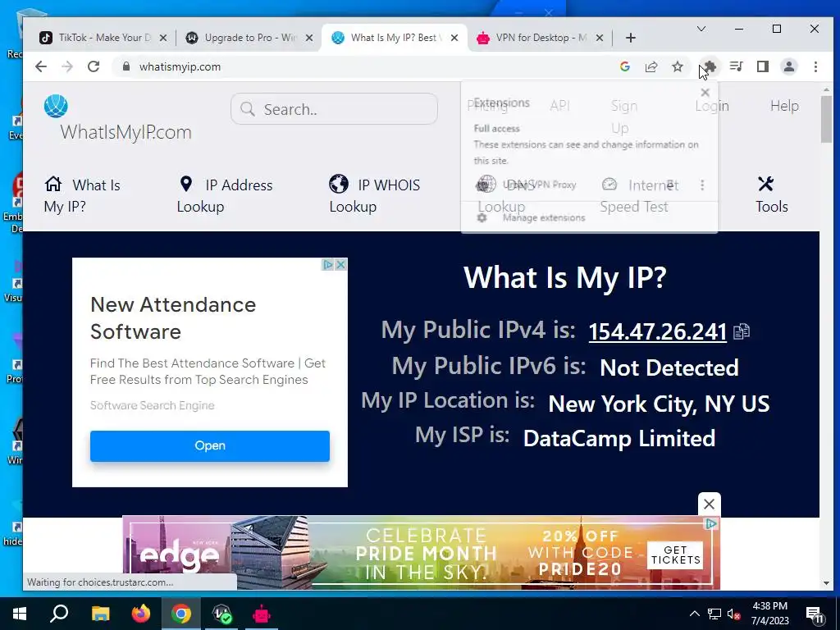Image resolution: width=840 pixels, height=630 pixels.
Task: Share this page via the share icon
Action: pyautogui.click(x=651, y=66)
